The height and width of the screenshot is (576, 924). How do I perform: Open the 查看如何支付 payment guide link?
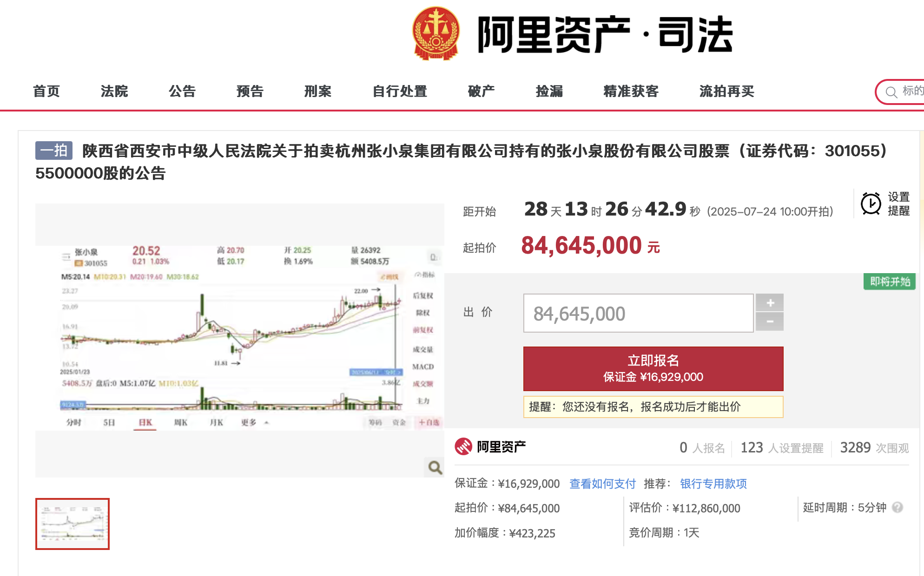602,483
